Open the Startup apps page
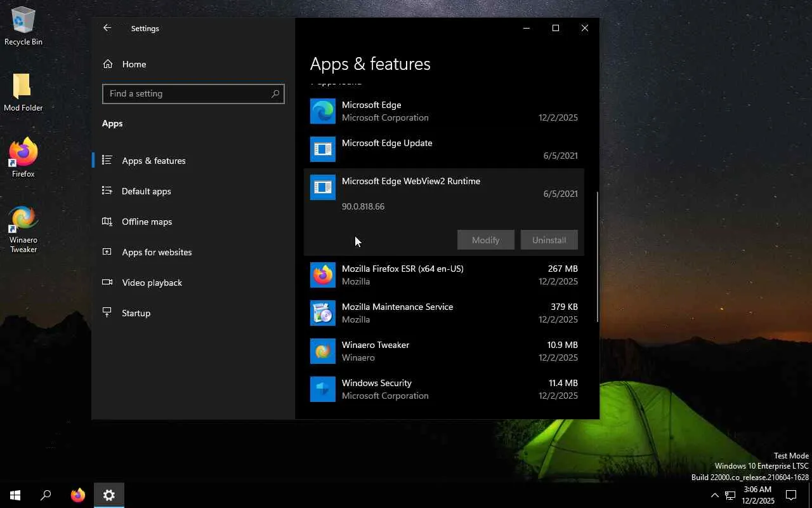Screen dimensions: 812x508 [136, 313]
